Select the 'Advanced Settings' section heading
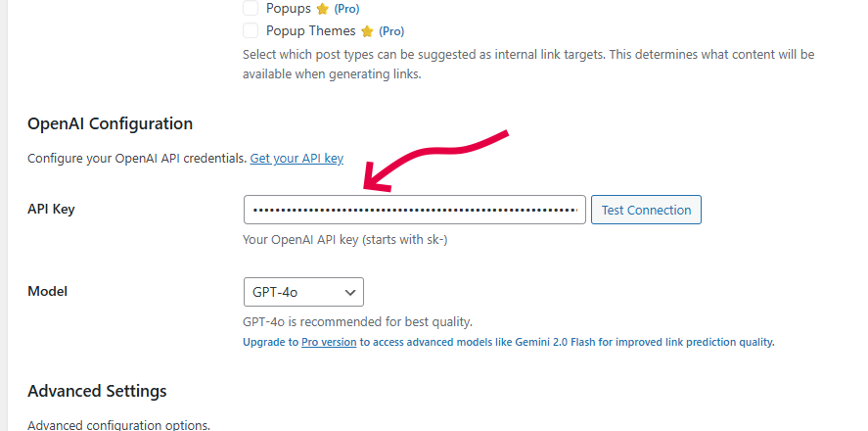868x431 pixels. pos(97,391)
